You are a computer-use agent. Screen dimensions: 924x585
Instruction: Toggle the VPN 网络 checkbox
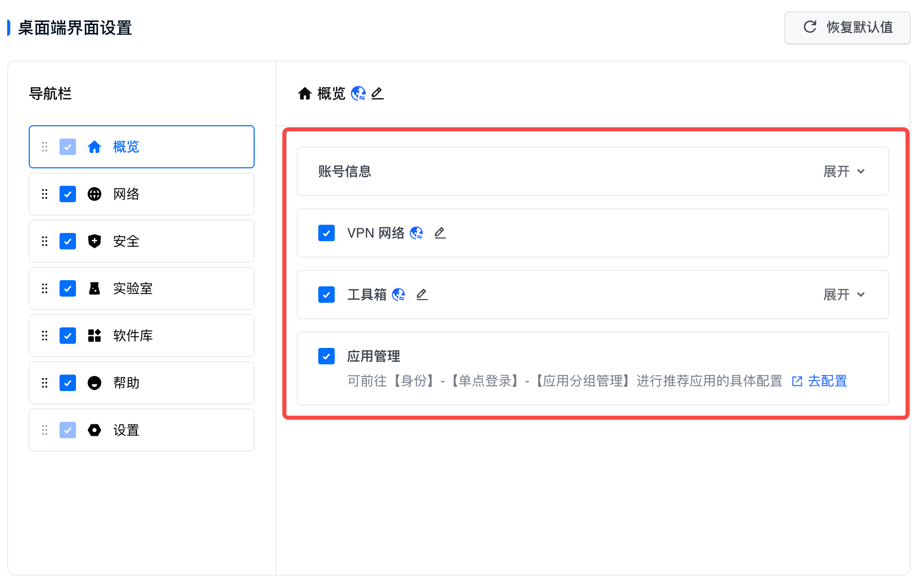[x=326, y=233]
